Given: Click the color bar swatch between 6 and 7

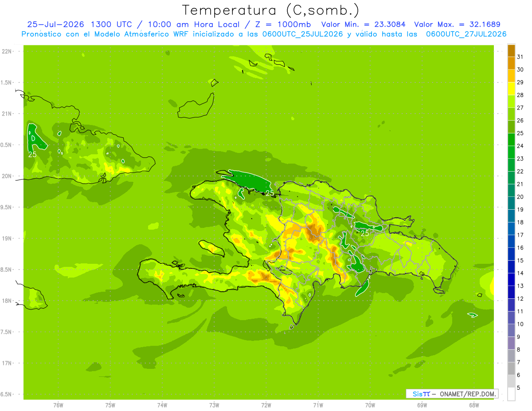Looking at the screenshot, I should (x=511, y=369).
